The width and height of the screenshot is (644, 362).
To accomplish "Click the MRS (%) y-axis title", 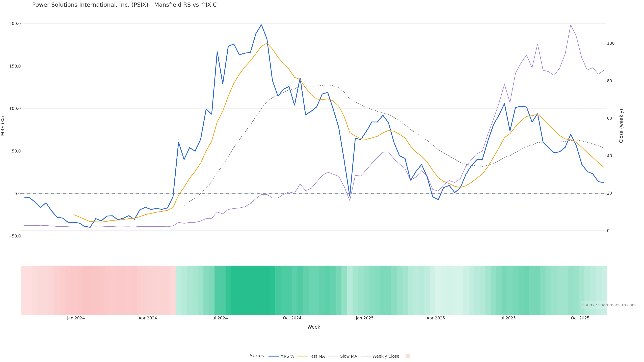I will (x=3, y=126).
